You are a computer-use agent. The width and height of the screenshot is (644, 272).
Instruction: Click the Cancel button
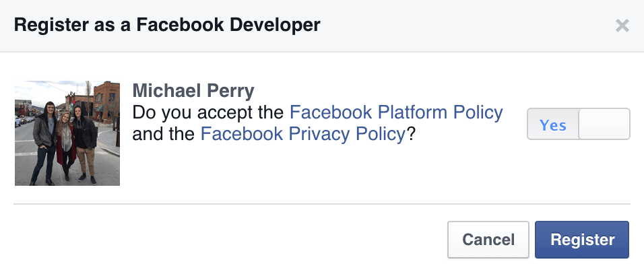pos(488,240)
